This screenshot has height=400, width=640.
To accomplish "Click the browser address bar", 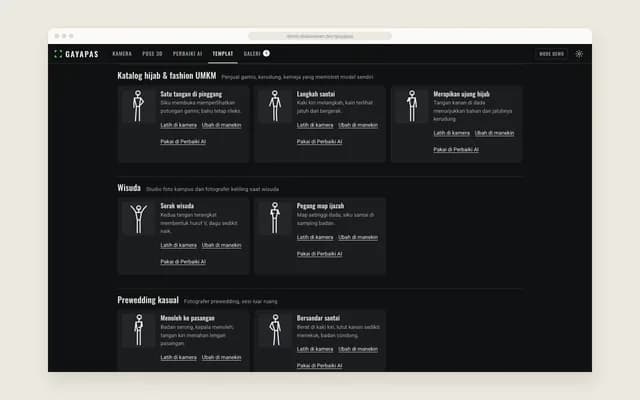I will click(320, 36).
